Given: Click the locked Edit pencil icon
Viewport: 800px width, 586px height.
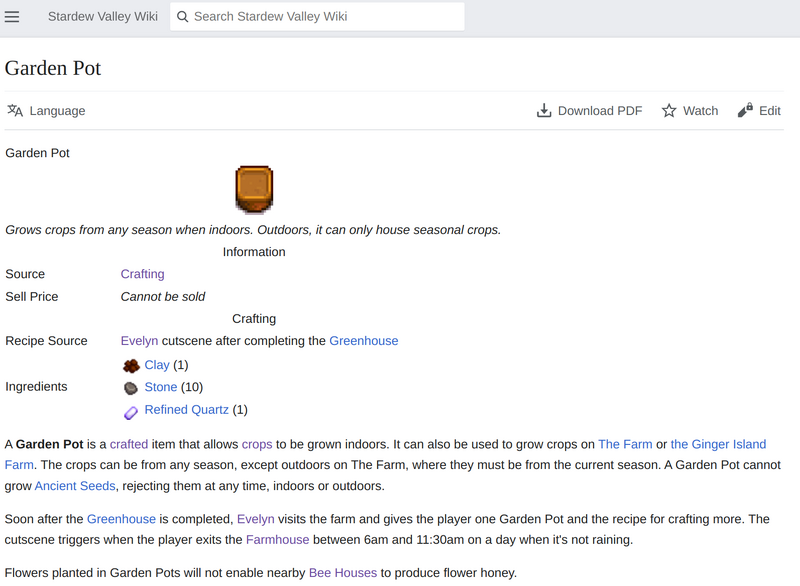Looking at the screenshot, I should 745,110.
